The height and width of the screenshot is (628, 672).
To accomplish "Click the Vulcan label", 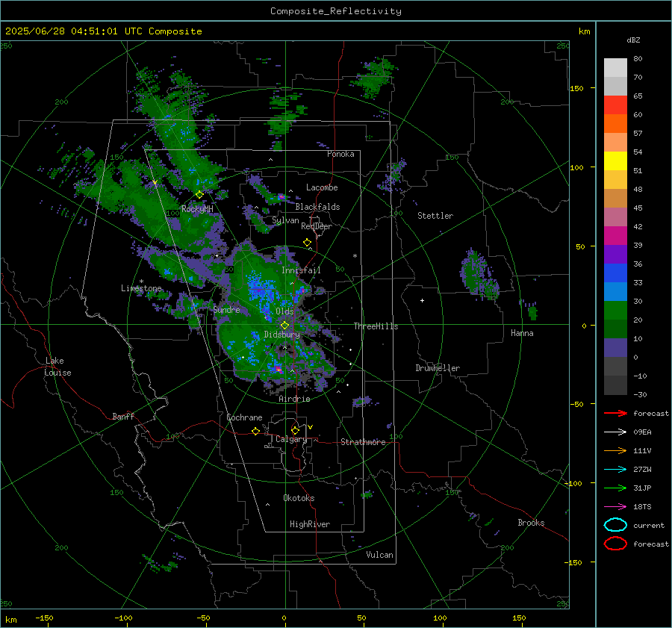I will 379,555.
